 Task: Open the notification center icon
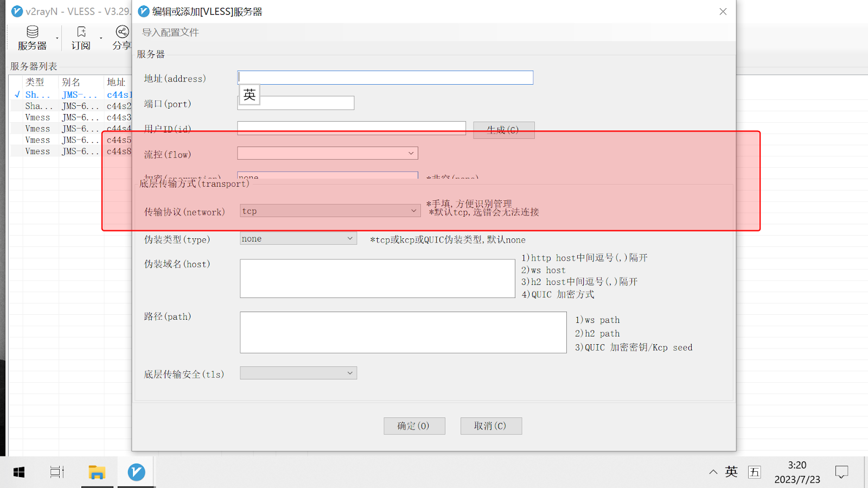click(x=841, y=472)
